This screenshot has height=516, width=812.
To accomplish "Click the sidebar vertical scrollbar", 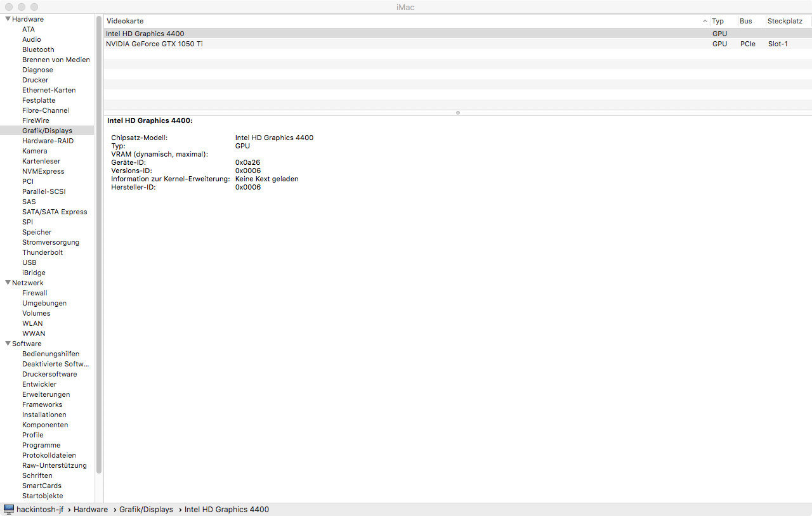I will point(99,245).
